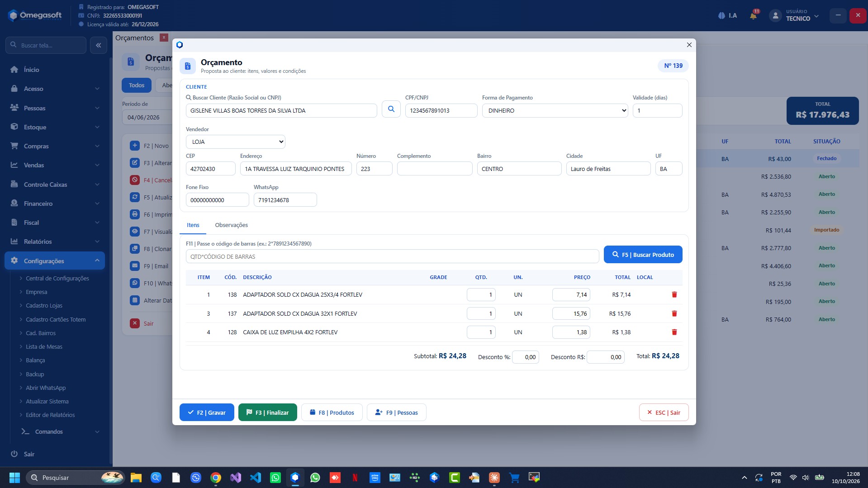The image size is (868, 488).
Task: Click the F9 | Email envelope icon
Action: click(135, 266)
